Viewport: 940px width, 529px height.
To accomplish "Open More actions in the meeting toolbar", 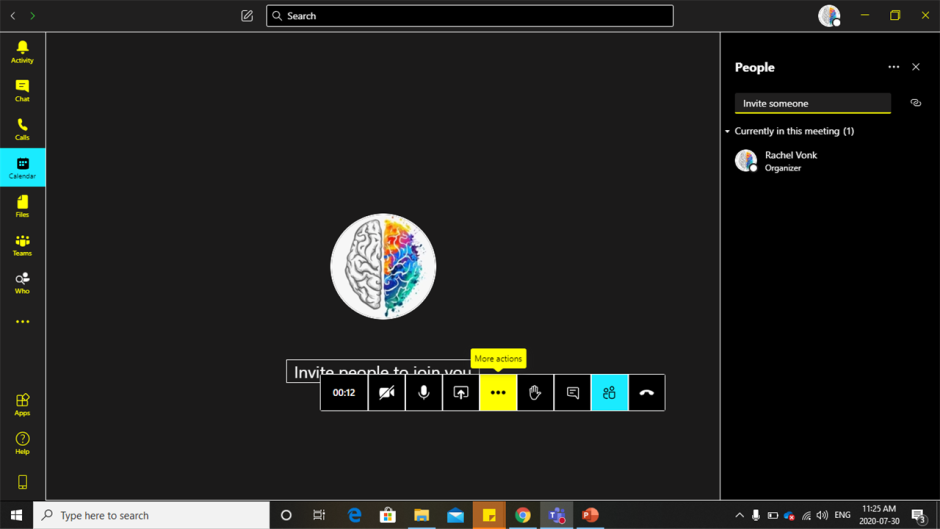I will tap(498, 393).
